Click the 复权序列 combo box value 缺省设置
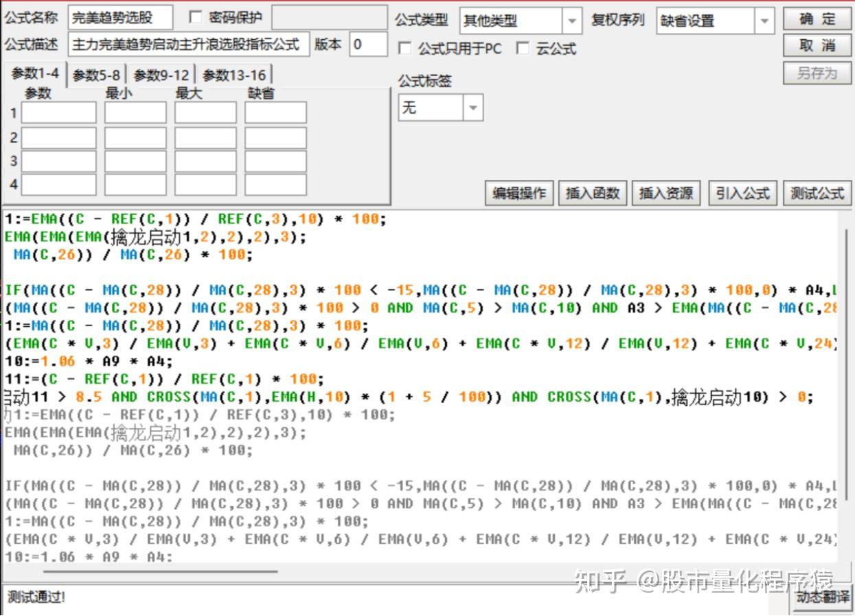This screenshot has height=616, width=855. [706, 21]
